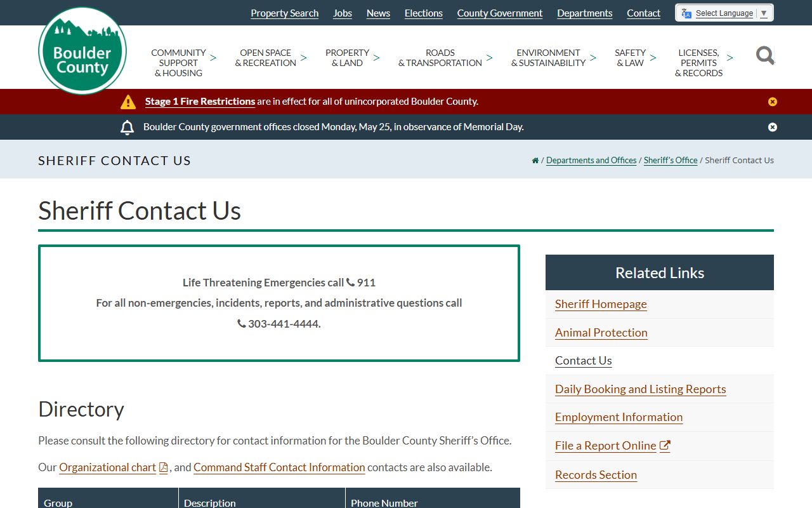
Task: Dismiss the fire restrictions alert banner
Action: pyautogui.click(x=772, y=102)
